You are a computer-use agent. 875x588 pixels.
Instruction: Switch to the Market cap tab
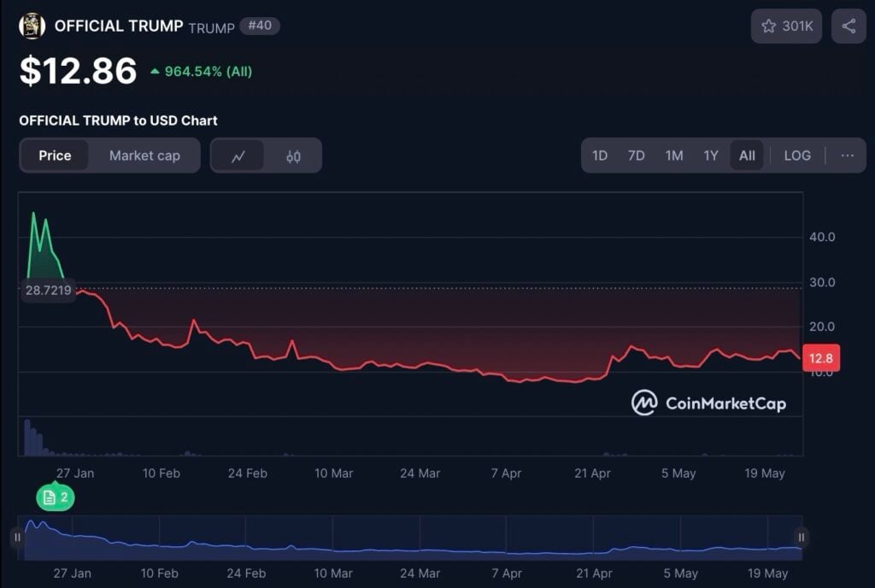144,156
